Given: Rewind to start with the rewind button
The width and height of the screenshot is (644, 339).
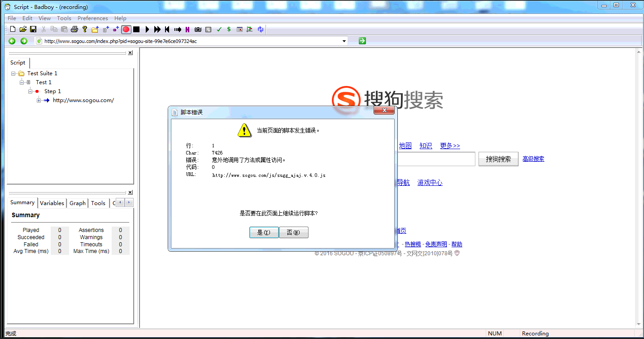Looking at the screenshot, I should point(167,30).
